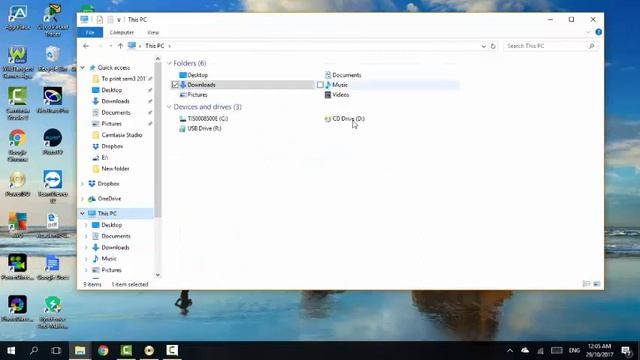Open the Desktop folder in the Folders group
Screen dimensions: 640x360
[x=198, y=75]
